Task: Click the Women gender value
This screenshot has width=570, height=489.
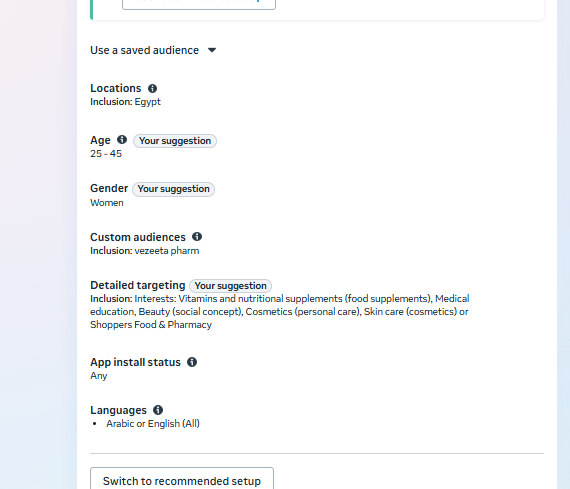Action: tap(107, 203)
